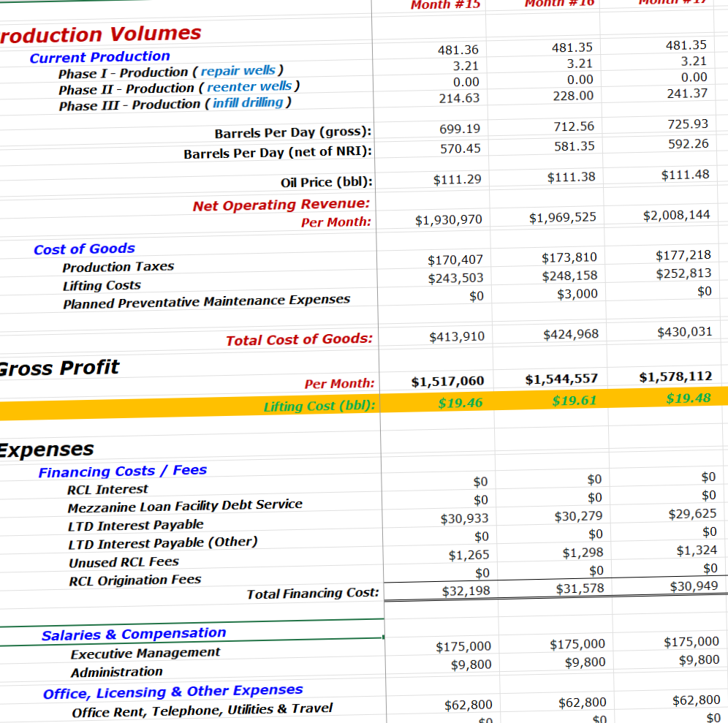
Task: Click revenue cell $2,008,144
Action: point(676,215)
